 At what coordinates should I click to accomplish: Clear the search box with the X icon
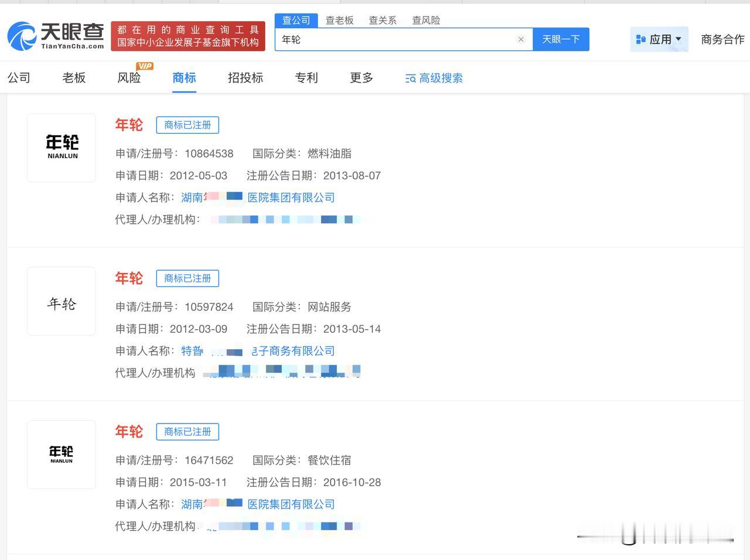(521, 39)
